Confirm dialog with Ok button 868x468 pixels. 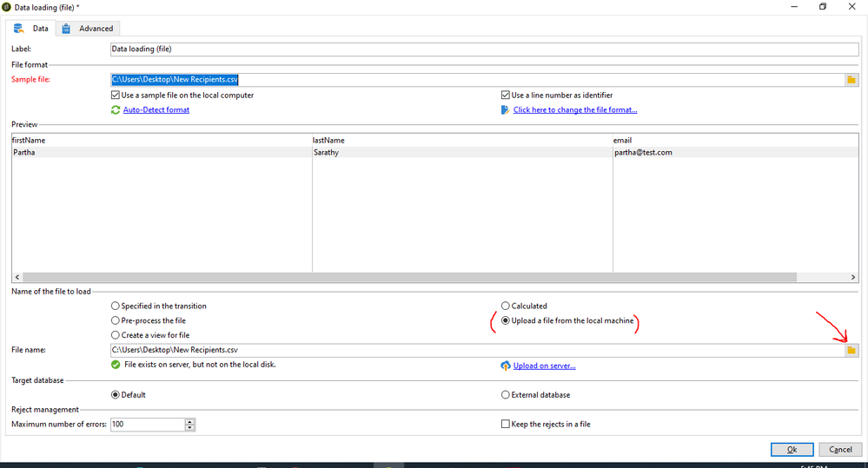pos(792,449)
